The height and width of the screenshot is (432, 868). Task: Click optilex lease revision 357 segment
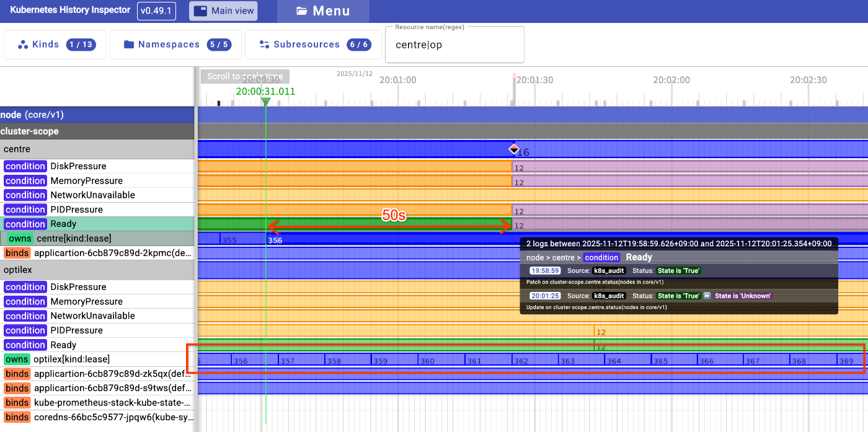[x=301, y=360]
